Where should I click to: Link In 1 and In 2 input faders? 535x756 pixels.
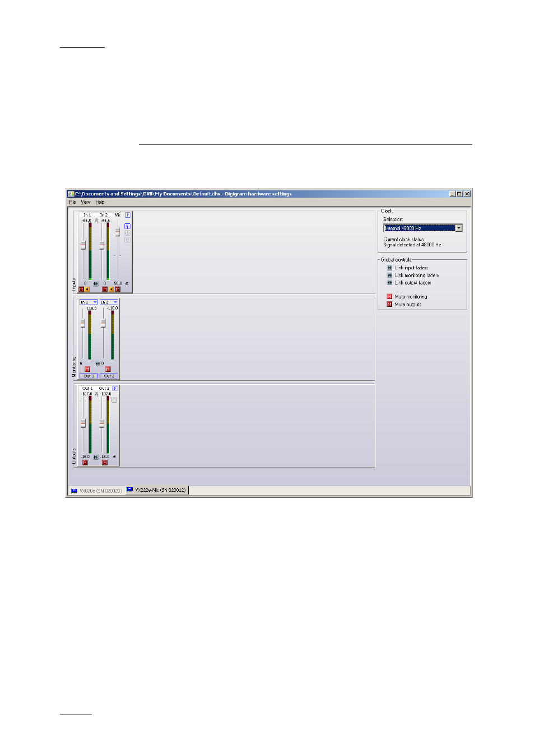coord(96,284)
